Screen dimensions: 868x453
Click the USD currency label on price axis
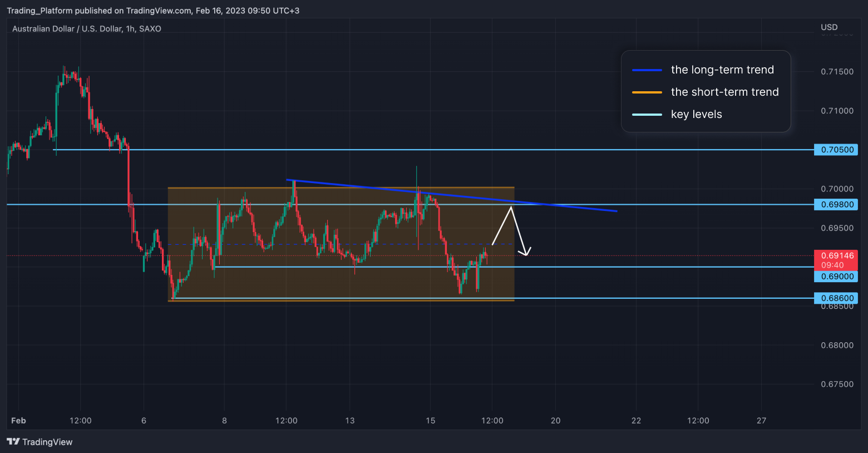pyautogui.click(x=829, y=27)
